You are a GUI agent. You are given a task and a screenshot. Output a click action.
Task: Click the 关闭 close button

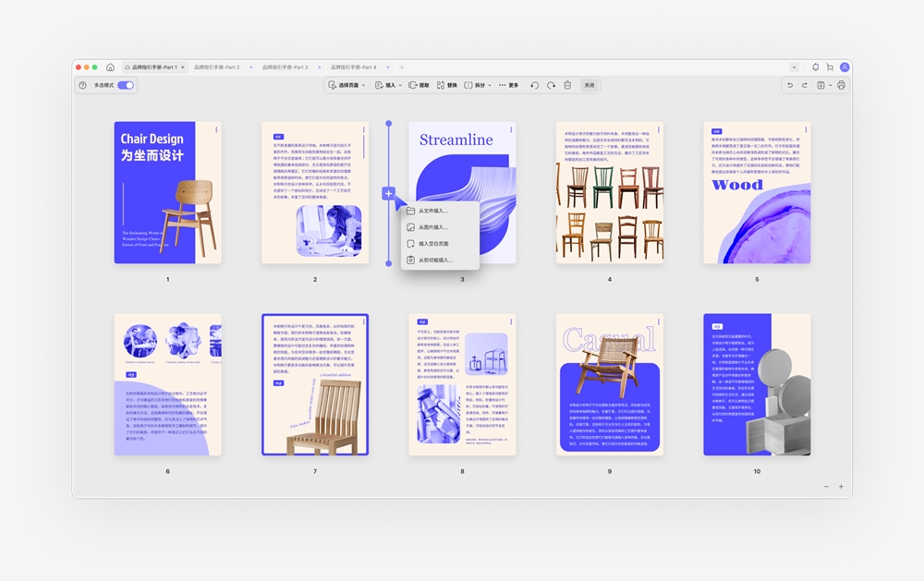coord(590,85)
